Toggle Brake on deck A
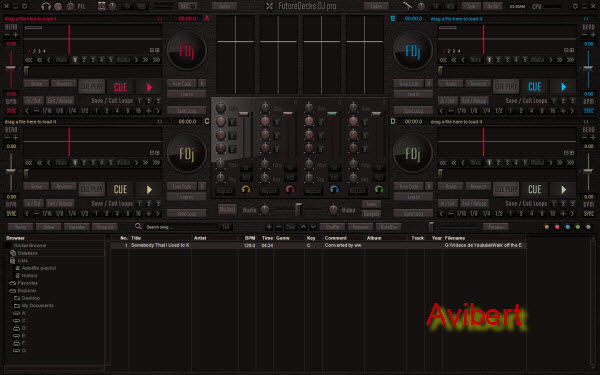Viewport: 600px width, 375px height. click(36, 83)
